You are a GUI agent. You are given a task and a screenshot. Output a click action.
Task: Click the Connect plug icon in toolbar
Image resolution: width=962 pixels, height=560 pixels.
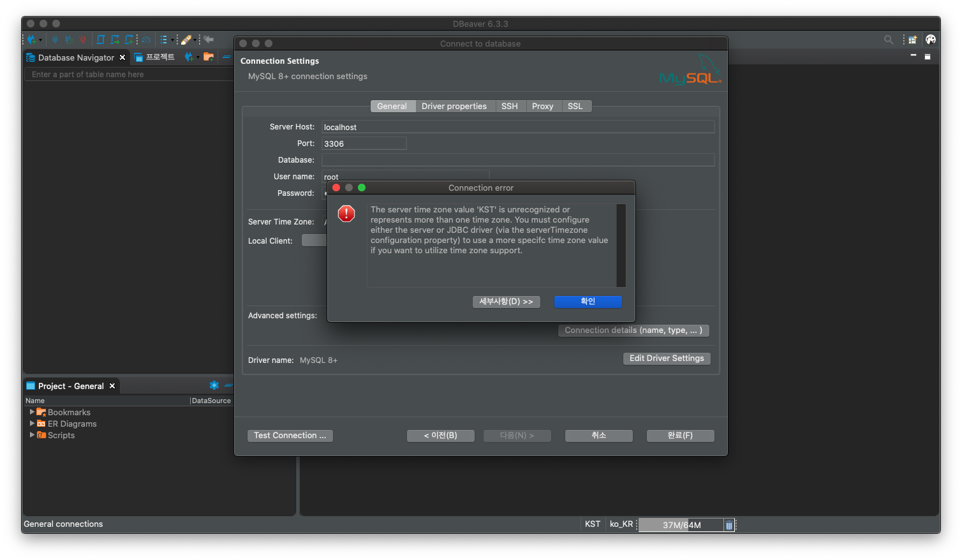coord(55,40)
